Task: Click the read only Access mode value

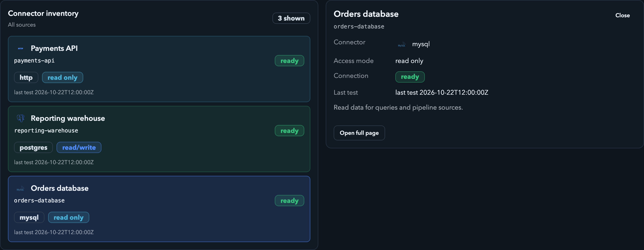Action: click(409, 61)
